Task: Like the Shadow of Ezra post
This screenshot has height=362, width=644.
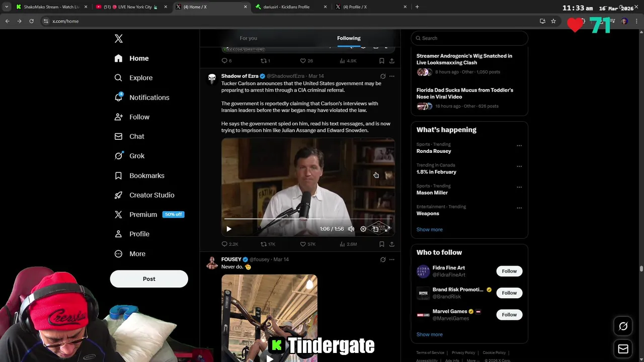Action: pyautogui.click(x=307, y=244)
